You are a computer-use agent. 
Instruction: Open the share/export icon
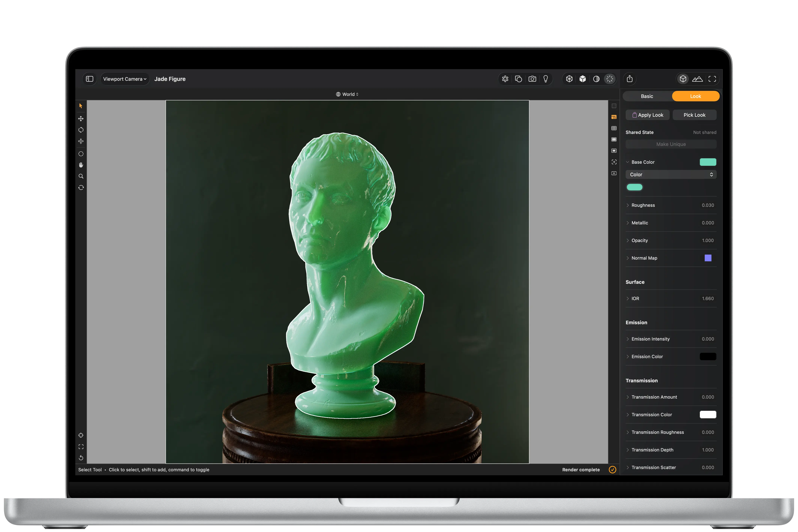pos(630,79)
